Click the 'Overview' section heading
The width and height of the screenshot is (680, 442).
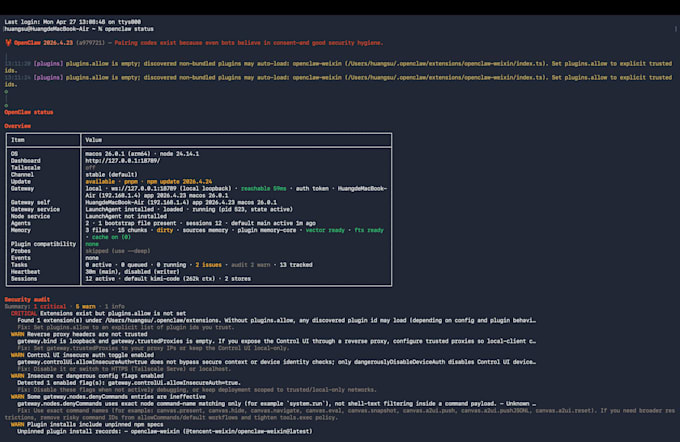coord(17,126)
